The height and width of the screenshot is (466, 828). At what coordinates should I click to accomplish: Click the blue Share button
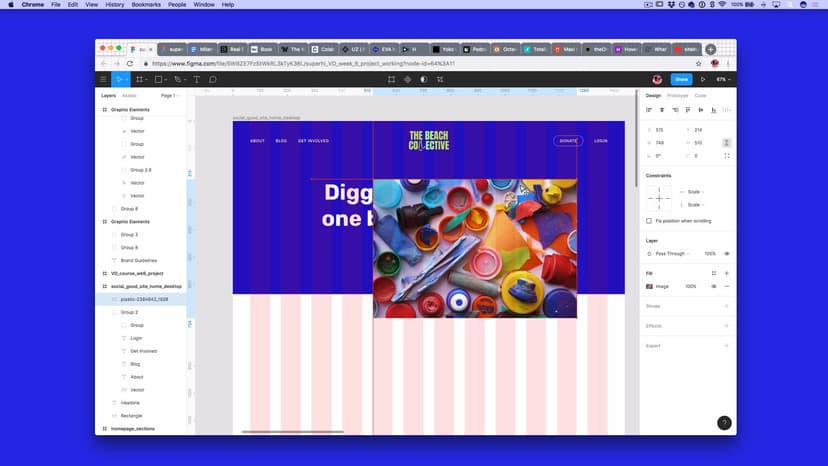[x=681, y=79]
